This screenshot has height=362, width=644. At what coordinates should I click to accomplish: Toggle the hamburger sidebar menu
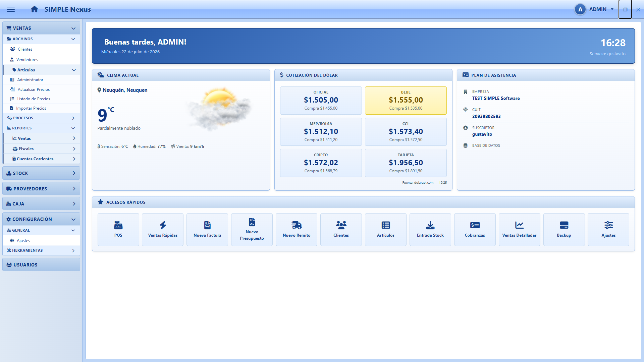(11, 9)
